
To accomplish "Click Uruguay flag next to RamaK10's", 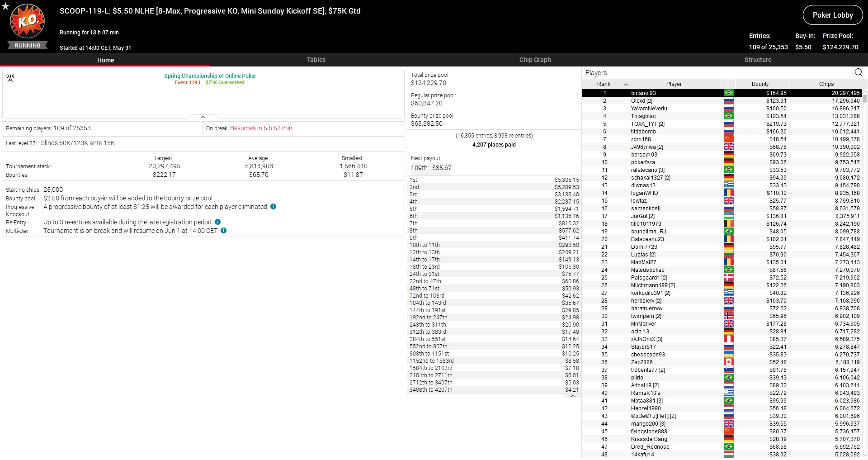I will 728,393.
